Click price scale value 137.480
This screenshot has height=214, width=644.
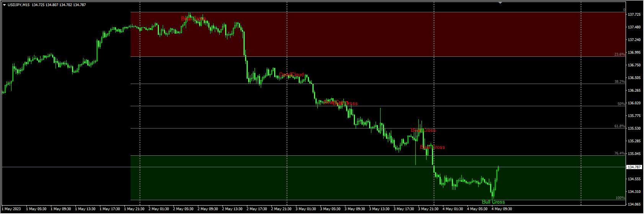(634, 27)
